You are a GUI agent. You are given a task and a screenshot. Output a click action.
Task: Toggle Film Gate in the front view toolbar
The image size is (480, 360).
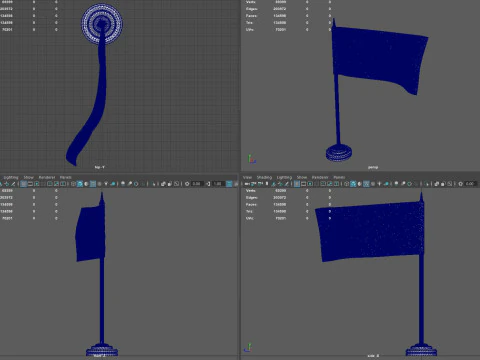30,184
